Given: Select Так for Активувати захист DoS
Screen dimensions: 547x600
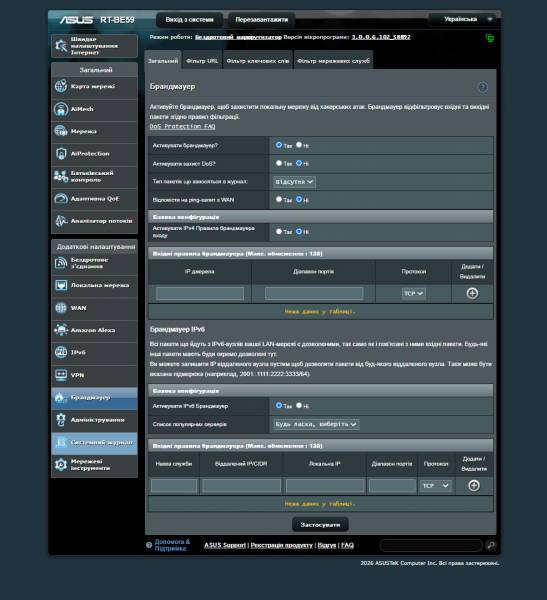Looking at the screenshot, I should (x=279, y=163).
